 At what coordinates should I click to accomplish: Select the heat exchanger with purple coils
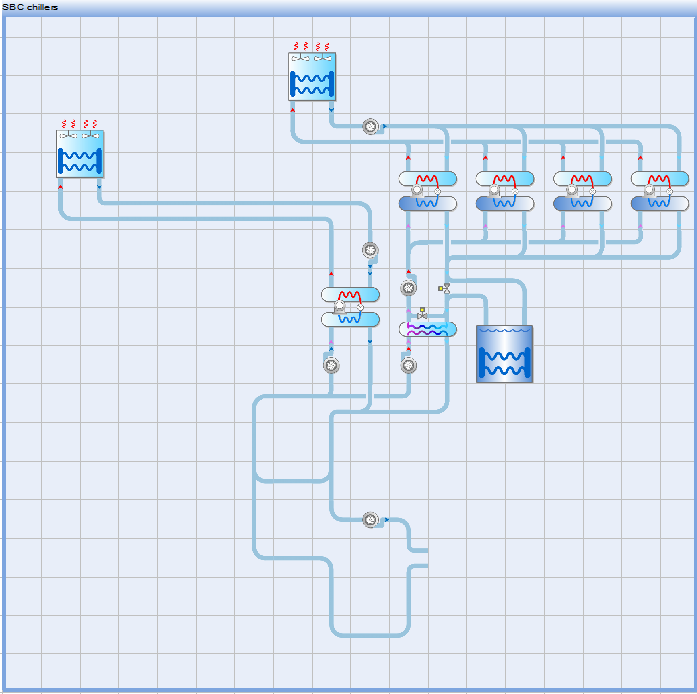click(427, 329)
